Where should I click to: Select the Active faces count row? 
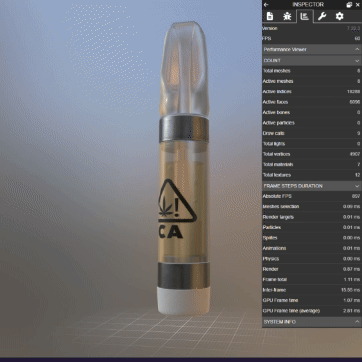[x=312, y=102]
